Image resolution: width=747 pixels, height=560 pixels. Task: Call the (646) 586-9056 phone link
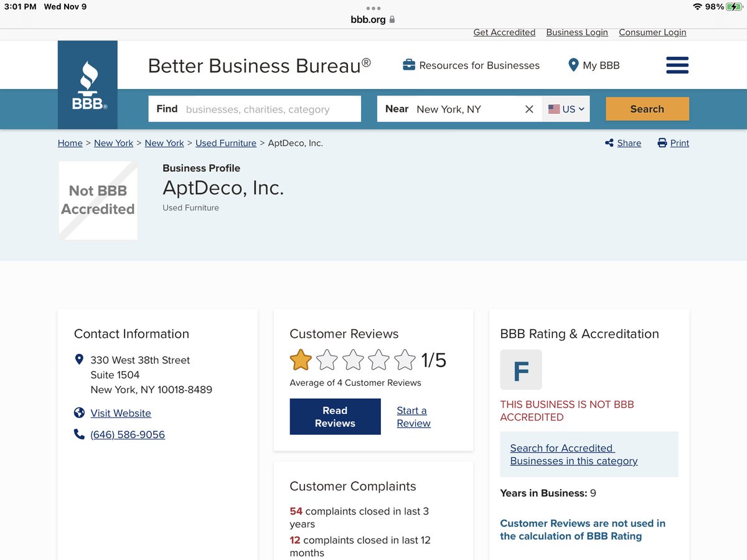click(x=128, y=434)
